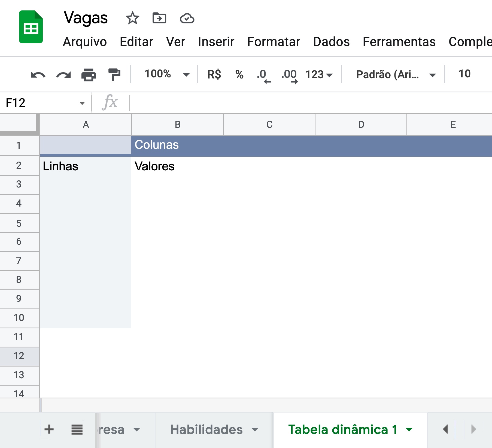Select the paint format tool
The image size is (492, 448).
pyautogui.click(x=114, y=75)
